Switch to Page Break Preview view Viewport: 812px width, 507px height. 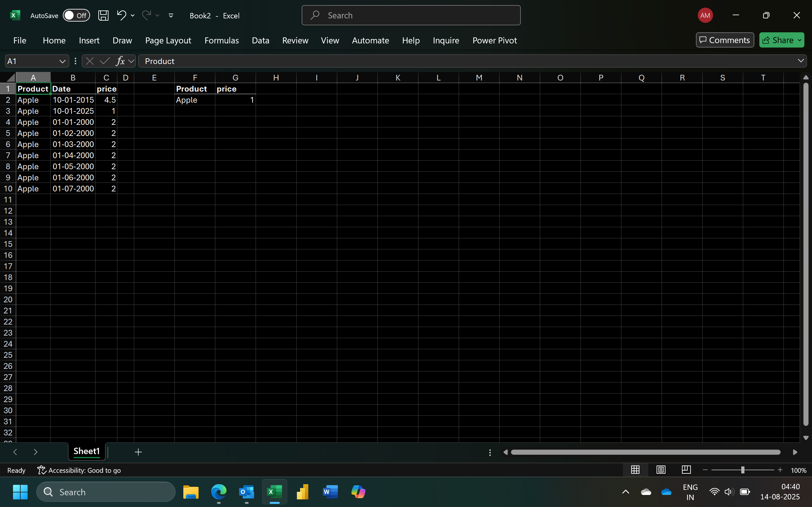(x=686, y=470)
